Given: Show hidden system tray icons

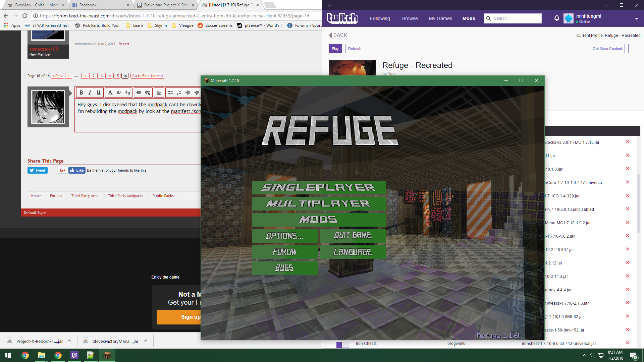Looking at the screenshot, I should point(585,355).
